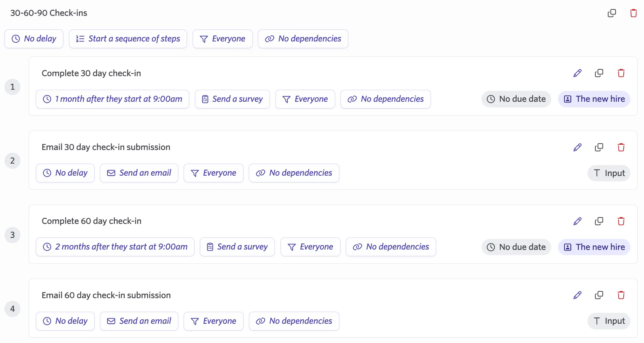
Task: Duplicate the Email 60 day check-in submission step
Action: pos(599,295)
